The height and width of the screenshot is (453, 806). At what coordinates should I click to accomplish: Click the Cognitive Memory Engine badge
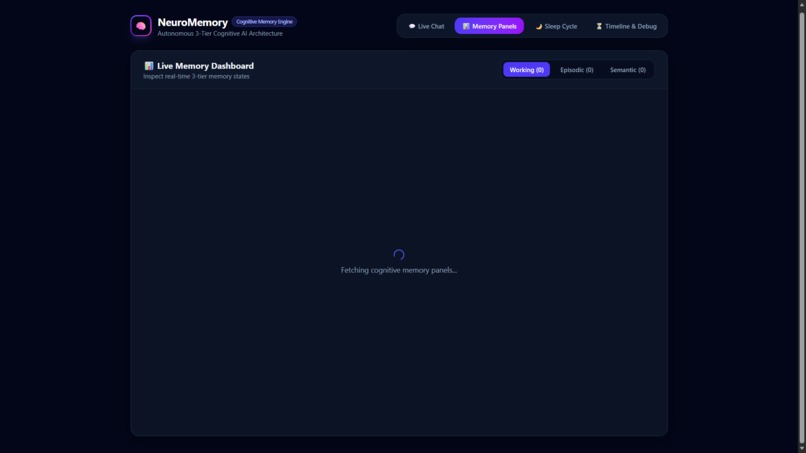coord(264,22)
